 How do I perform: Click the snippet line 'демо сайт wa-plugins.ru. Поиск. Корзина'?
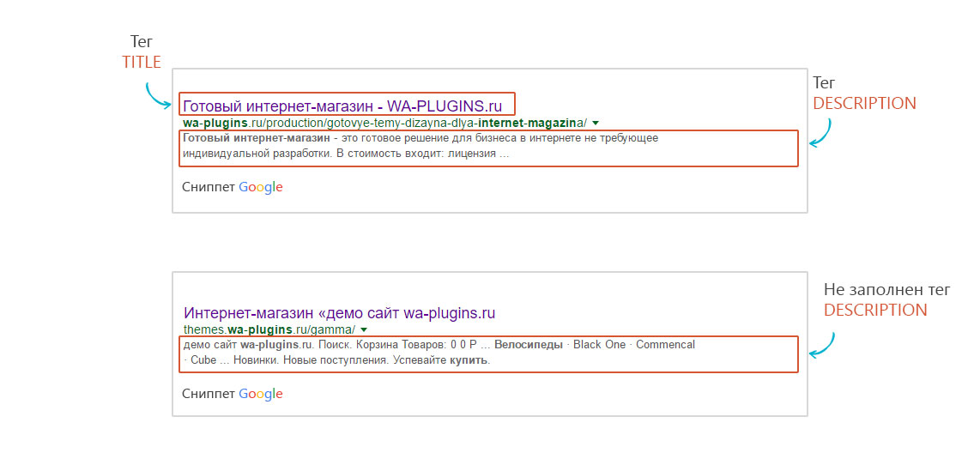pos(439,345)
